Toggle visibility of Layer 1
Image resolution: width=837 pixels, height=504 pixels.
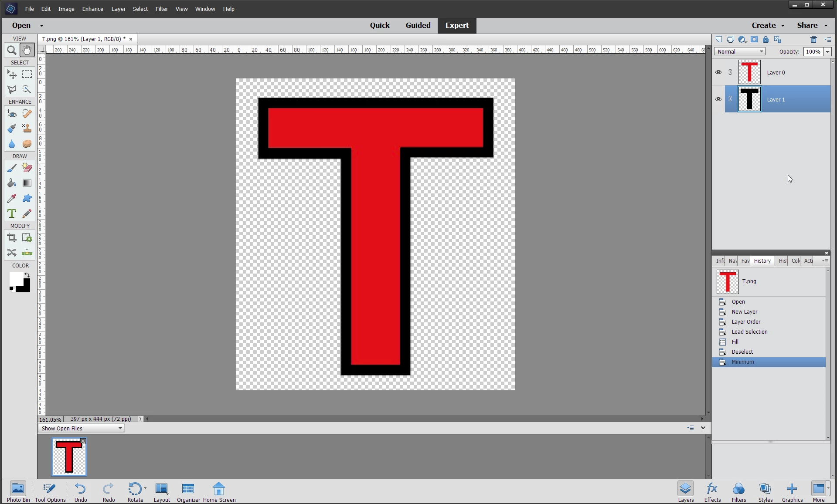tap(718, 99)
